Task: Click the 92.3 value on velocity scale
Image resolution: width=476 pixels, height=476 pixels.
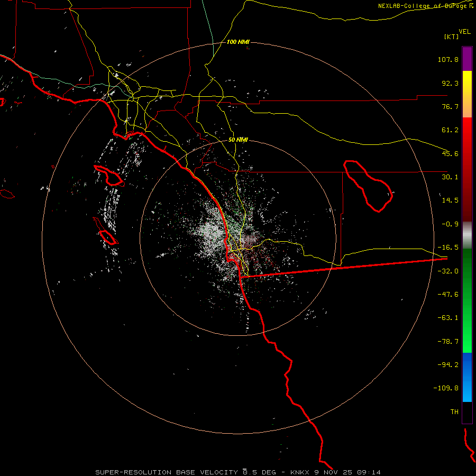Action: click(x=450, y=83)
